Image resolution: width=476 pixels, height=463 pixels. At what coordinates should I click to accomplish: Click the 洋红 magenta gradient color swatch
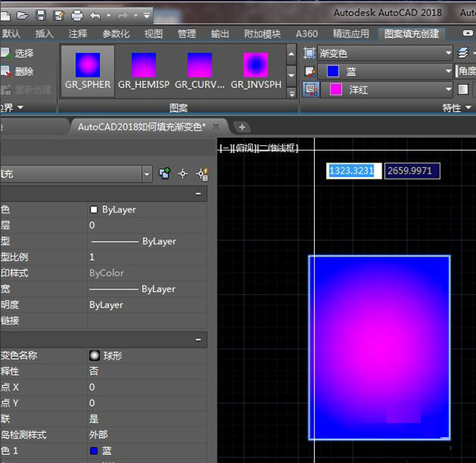coord(334,90)
